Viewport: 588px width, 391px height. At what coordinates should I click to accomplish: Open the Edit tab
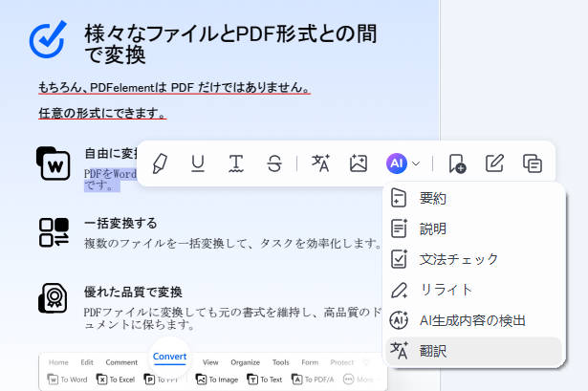tap(87, 362)
